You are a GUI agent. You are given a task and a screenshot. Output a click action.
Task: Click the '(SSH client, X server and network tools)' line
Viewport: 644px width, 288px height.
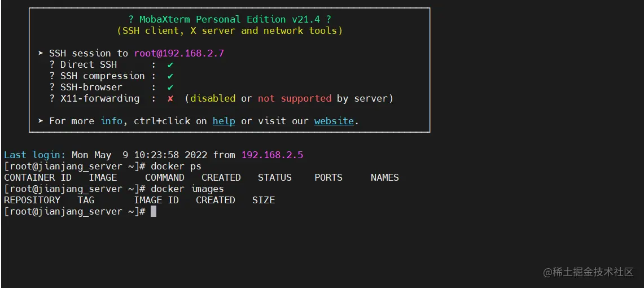pos(230,31)
